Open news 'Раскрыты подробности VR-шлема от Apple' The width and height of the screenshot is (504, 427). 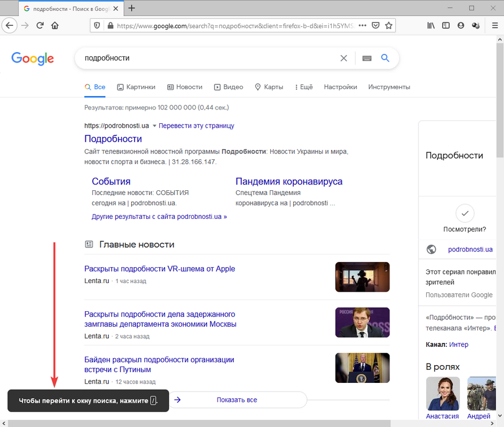click(x=159, y=269)
